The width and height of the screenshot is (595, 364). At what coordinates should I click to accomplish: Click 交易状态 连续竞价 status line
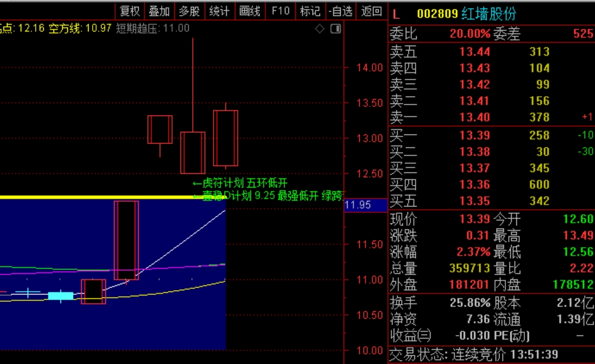[x=474, y=355]
